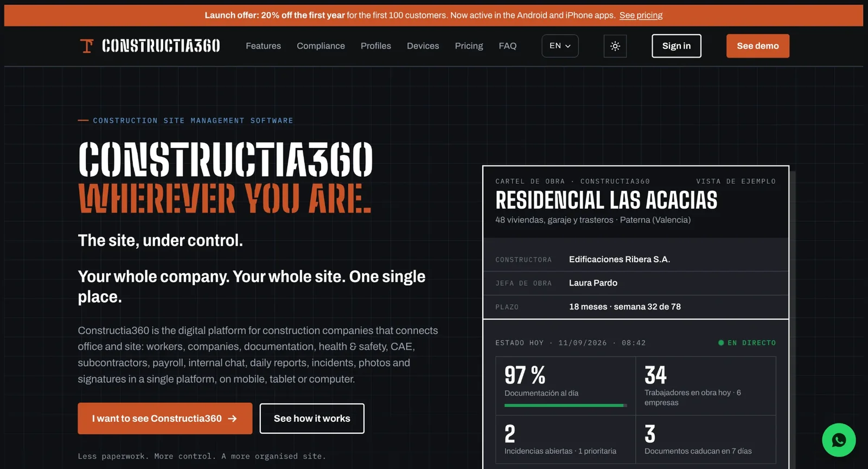Click the 97 % documentation progress bar
The image size is (868, 469).
566,406
